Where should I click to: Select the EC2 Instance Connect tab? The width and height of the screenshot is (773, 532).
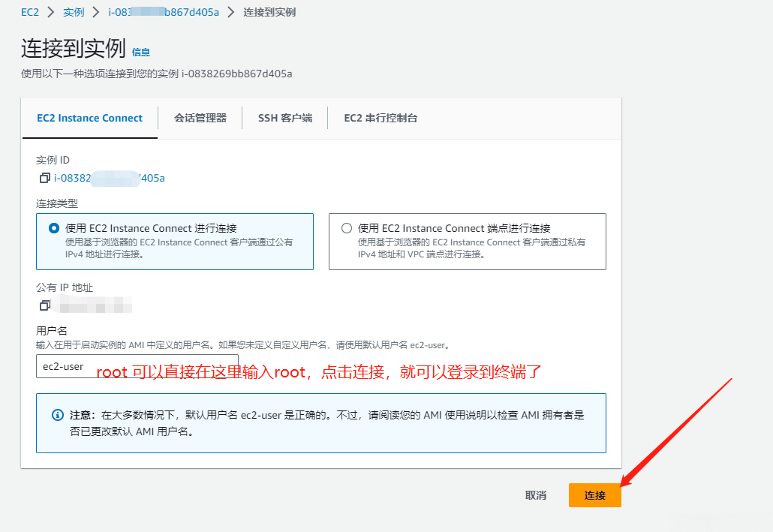tap(89, 118)
